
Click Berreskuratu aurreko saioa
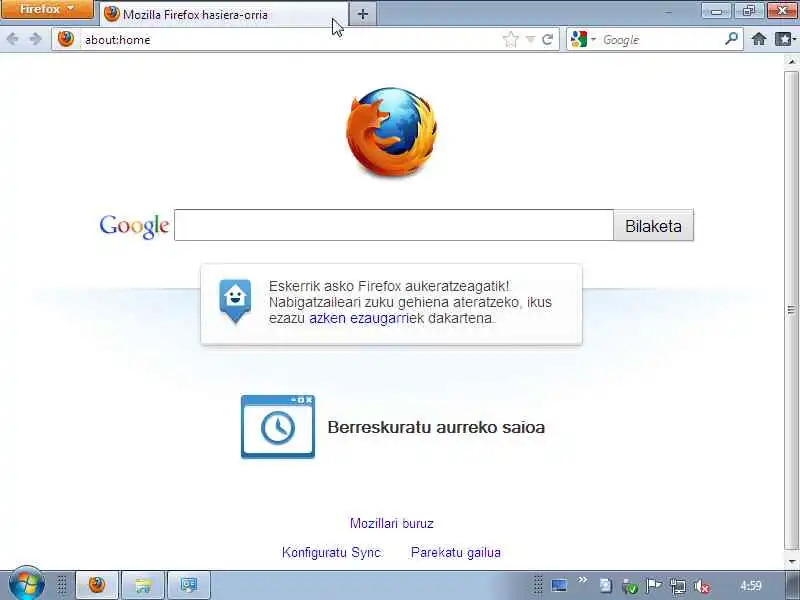(x=436, y=427)
